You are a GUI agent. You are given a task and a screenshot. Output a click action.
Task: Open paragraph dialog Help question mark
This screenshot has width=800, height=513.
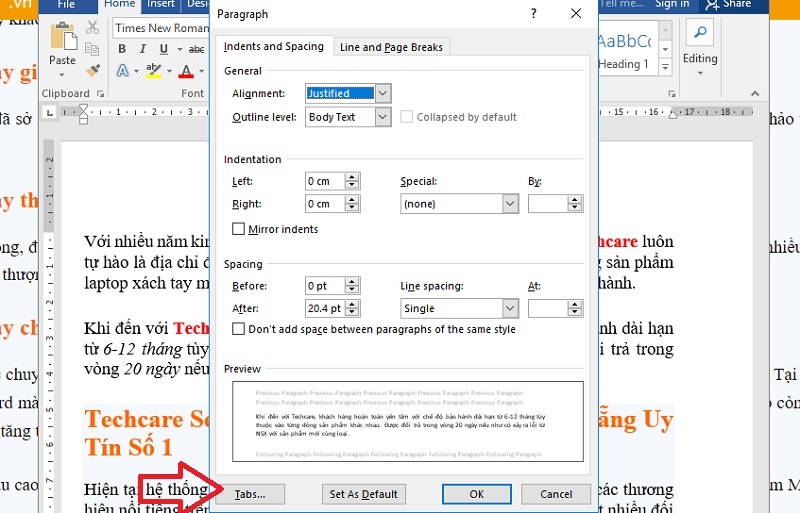pos(534,14)
